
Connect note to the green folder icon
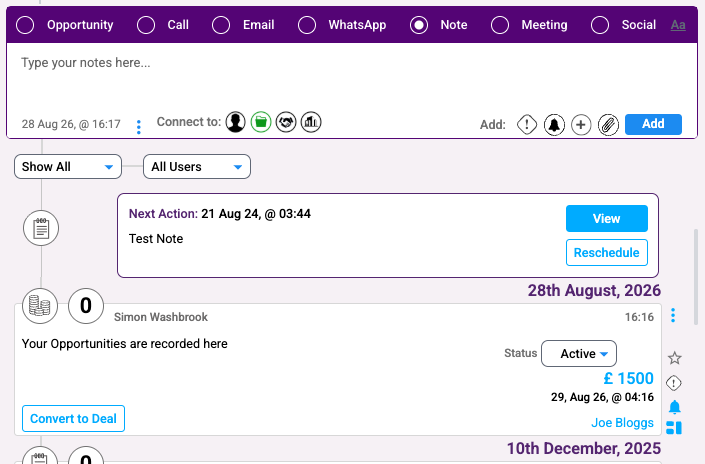point(261,122)
